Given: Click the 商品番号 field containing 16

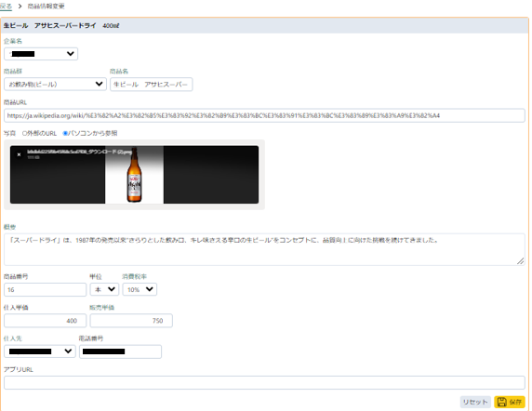Looking at the screenshot, I should 46,289.
